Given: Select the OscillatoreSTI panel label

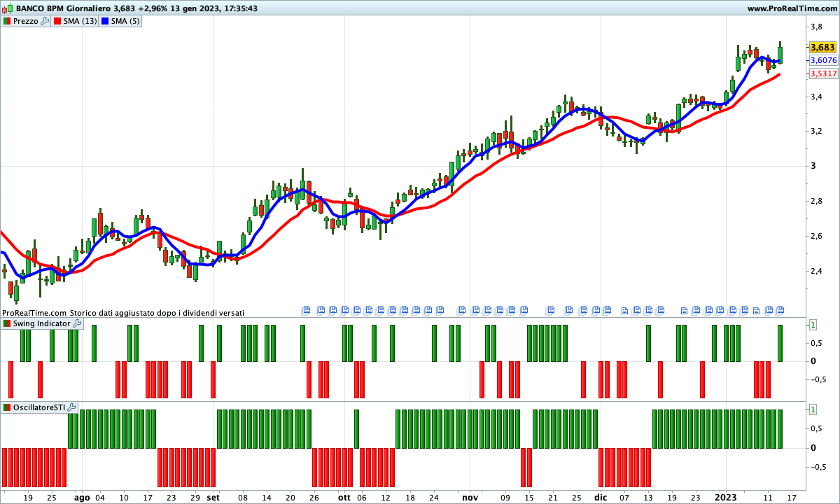Looking at the screenshot, I should point(39,407).
